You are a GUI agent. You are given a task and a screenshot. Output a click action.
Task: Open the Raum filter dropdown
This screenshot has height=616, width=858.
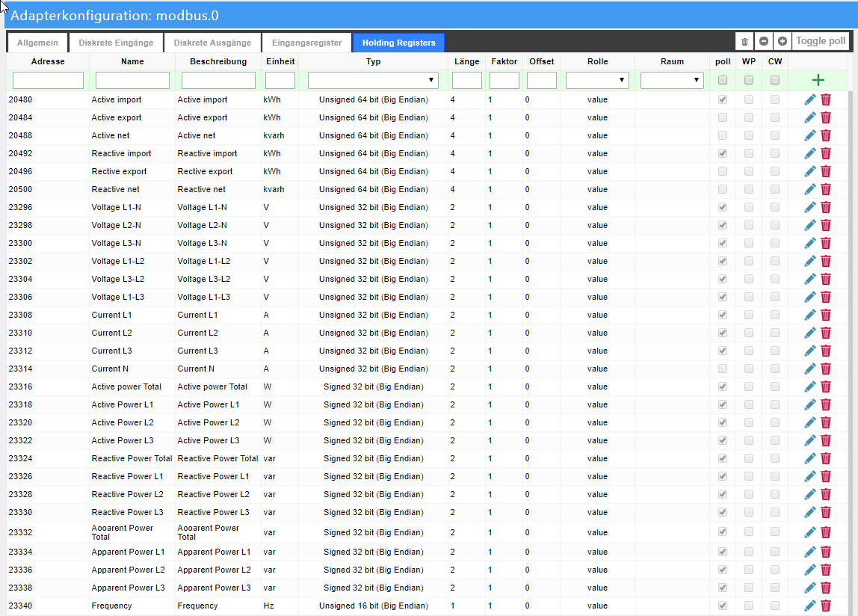[x=672, y=81]
